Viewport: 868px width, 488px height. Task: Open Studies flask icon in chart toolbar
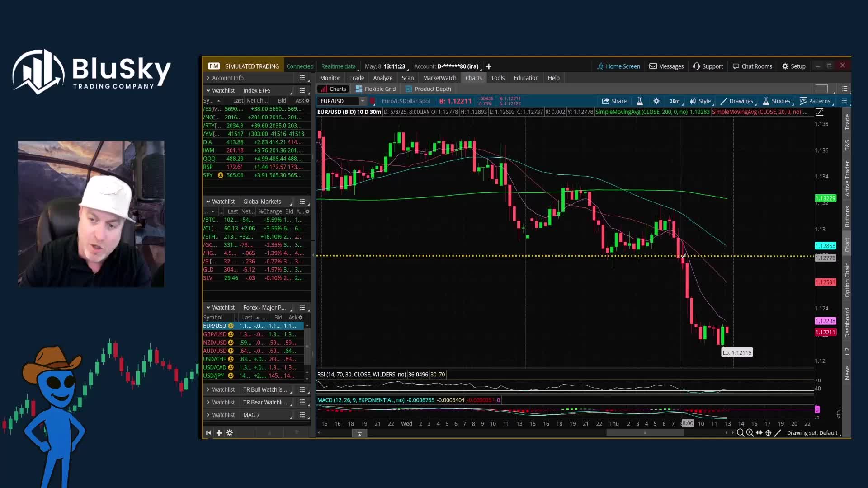tap(766, 101)
